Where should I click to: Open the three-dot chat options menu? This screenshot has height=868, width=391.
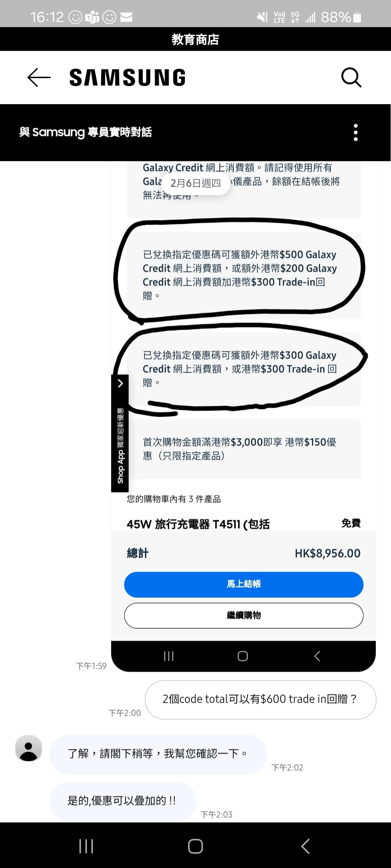click(356, 132)
